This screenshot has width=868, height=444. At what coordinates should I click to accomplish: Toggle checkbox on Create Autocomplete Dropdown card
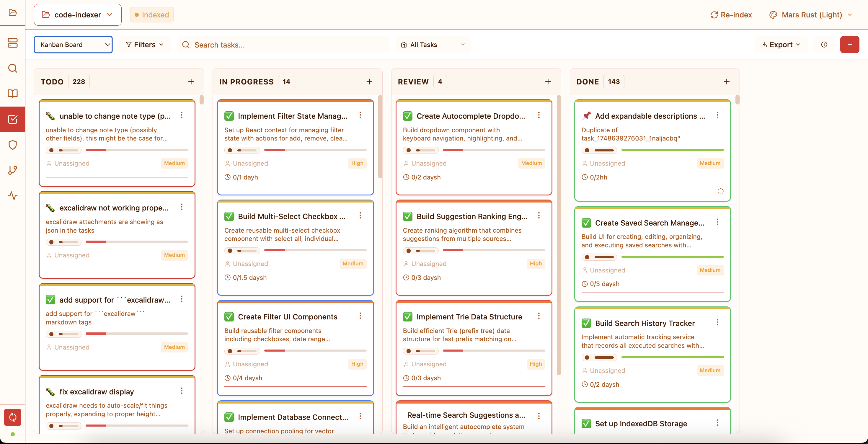point(407,116)
